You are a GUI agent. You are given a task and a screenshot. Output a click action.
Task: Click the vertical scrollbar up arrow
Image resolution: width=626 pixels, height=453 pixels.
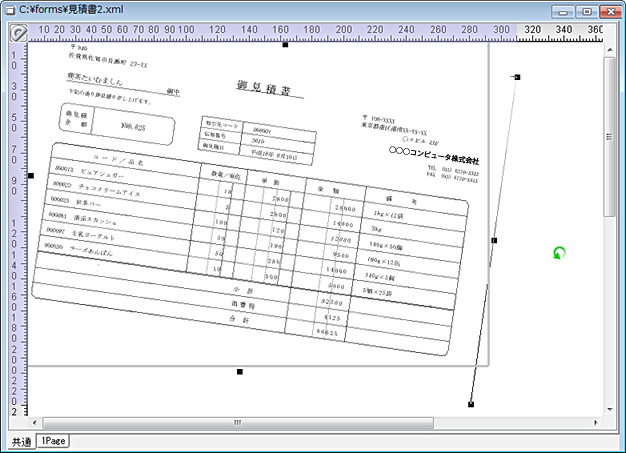(x=610, y=50)
